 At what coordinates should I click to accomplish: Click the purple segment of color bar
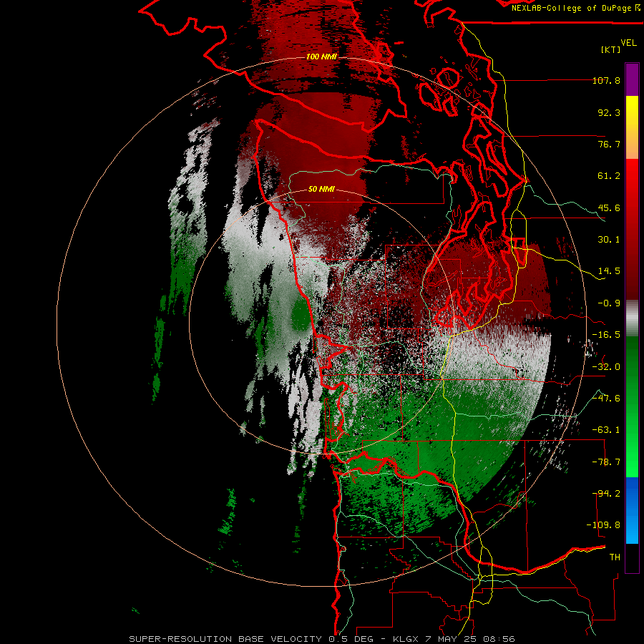pyautogui.click(x=632, y=79)
